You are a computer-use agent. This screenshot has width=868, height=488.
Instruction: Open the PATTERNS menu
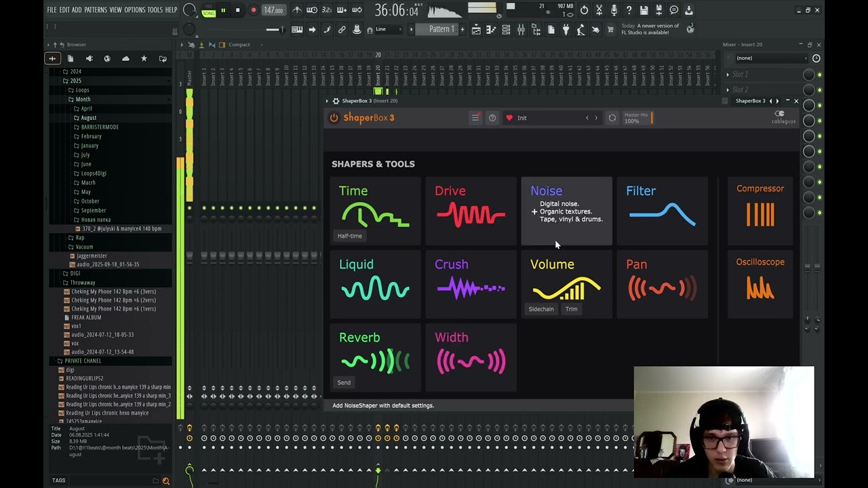(x=96, y=10)
